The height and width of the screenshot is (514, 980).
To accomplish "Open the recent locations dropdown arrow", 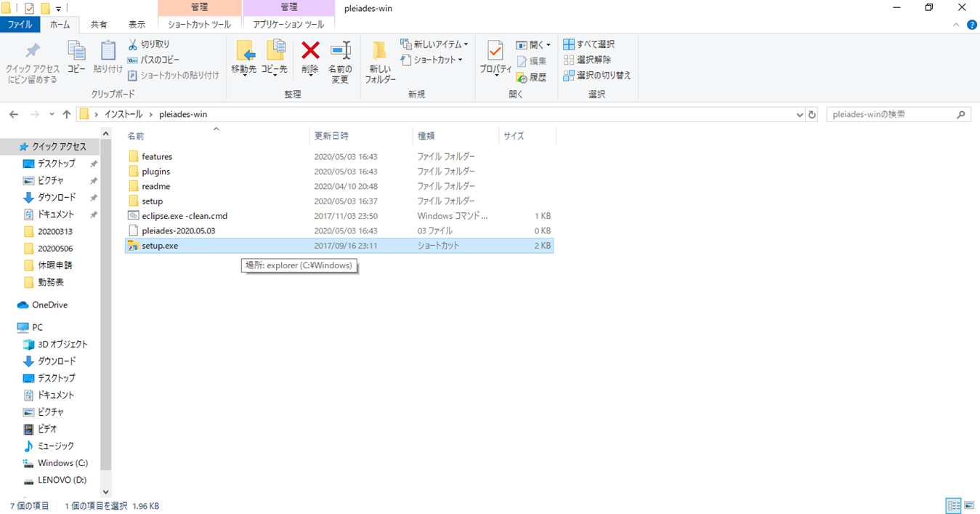I will pos(52,115).
